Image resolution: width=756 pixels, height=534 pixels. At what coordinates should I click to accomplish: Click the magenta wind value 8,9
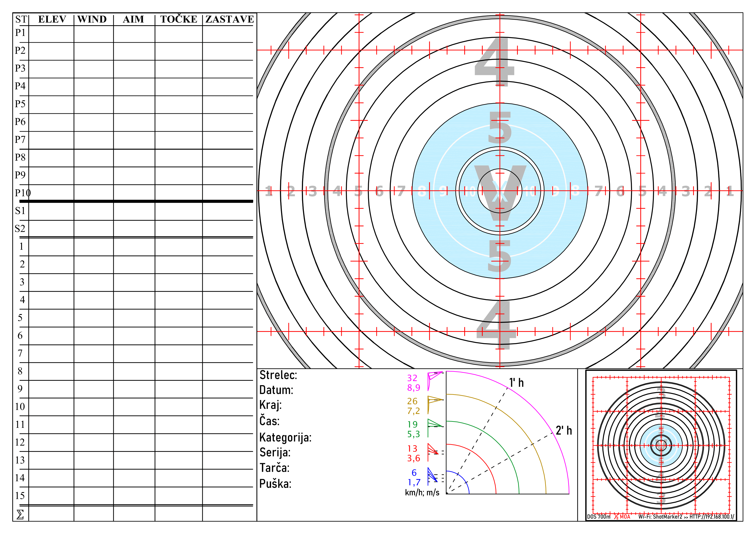point(414,388)
